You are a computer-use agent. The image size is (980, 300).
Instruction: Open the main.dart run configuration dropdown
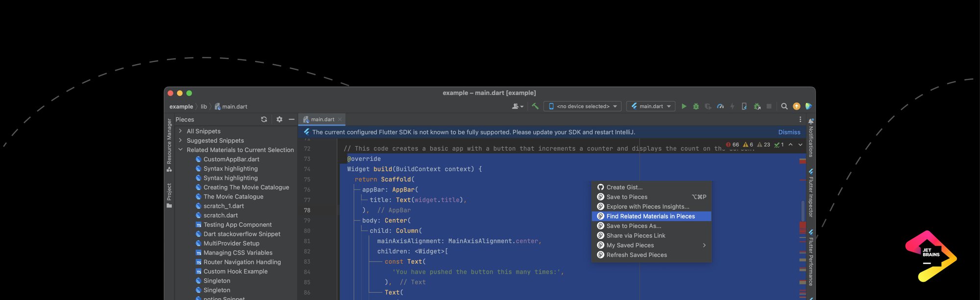tap(651, 106)
